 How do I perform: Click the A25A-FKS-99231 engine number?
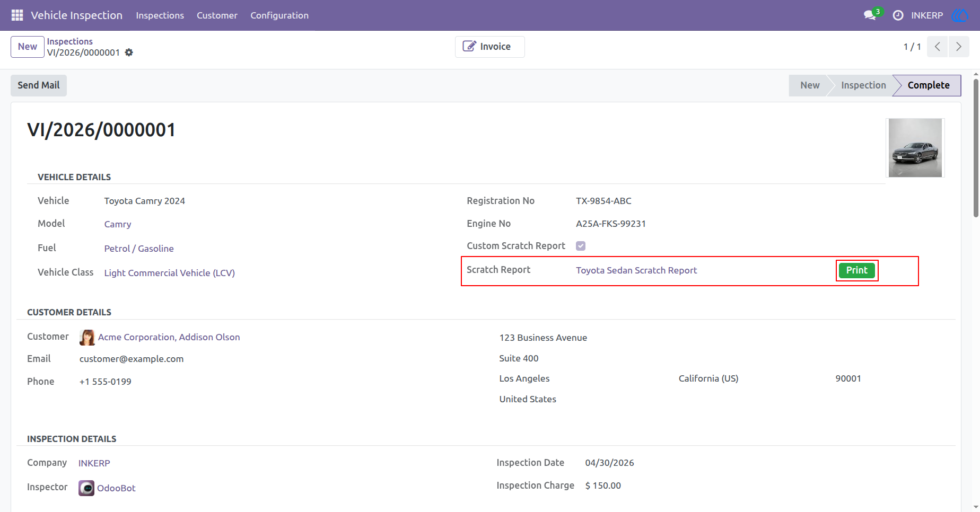(611, 224)
